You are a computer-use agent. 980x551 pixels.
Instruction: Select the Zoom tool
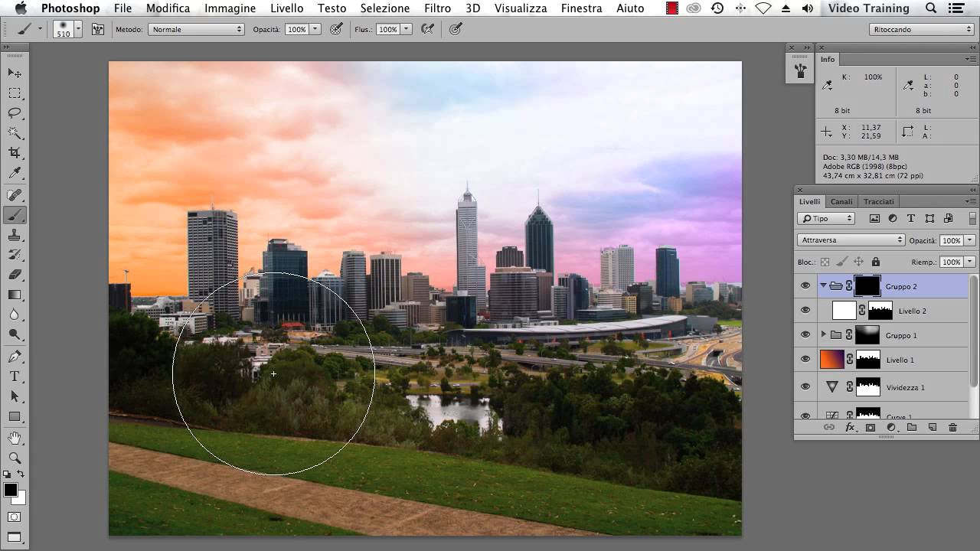click(x=15, y=458)
